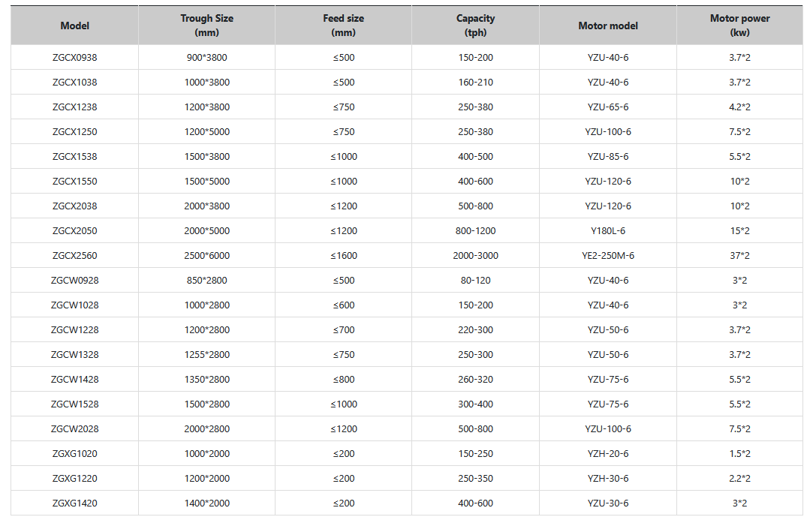This screenshot has width=810, height=532.
Task: Select the 80-120 capacity cell
Action: [475, 281]
